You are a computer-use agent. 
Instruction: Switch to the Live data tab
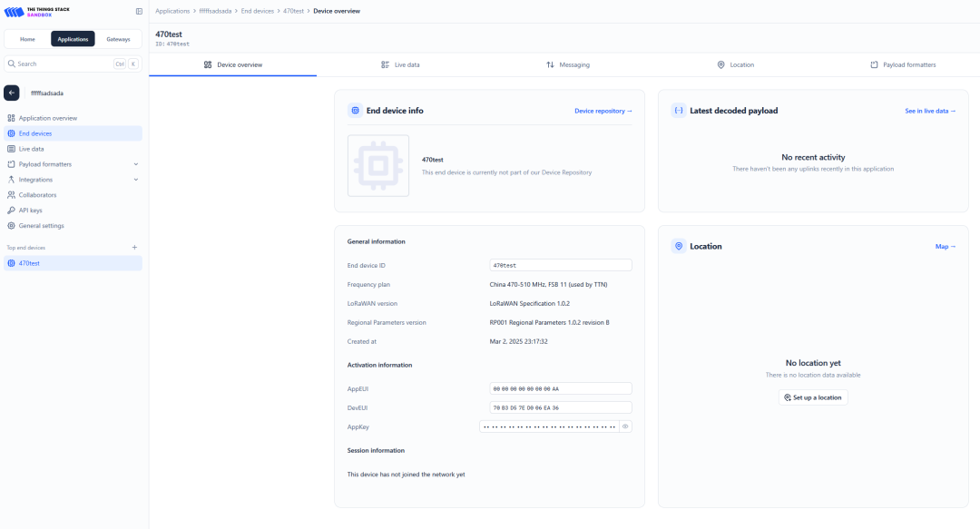click(400, 64)
